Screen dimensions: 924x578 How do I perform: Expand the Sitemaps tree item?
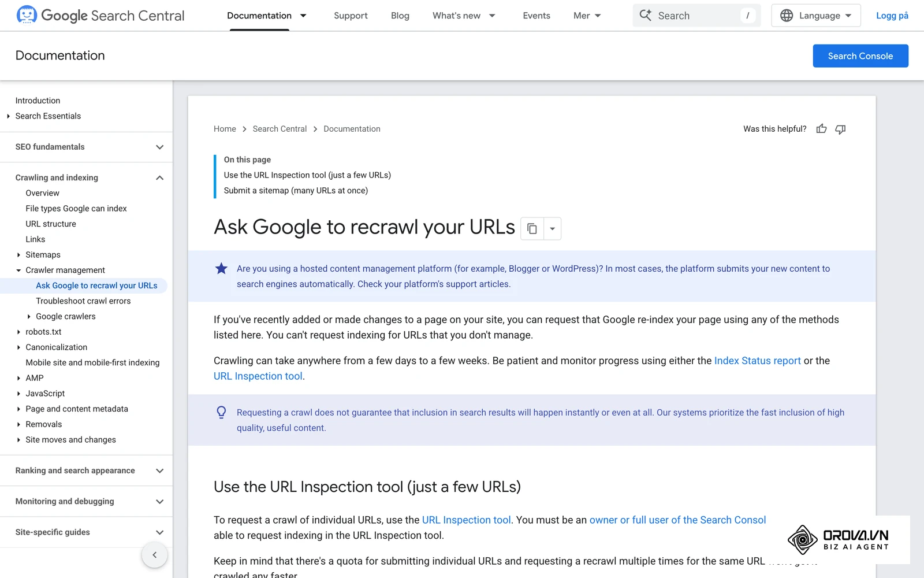[18, 255]
